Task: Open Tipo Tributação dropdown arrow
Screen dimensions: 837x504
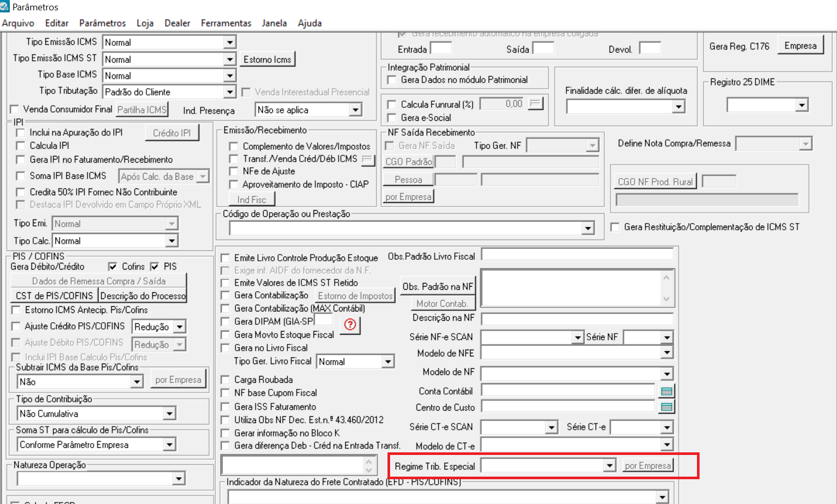Action: (230, 92)
